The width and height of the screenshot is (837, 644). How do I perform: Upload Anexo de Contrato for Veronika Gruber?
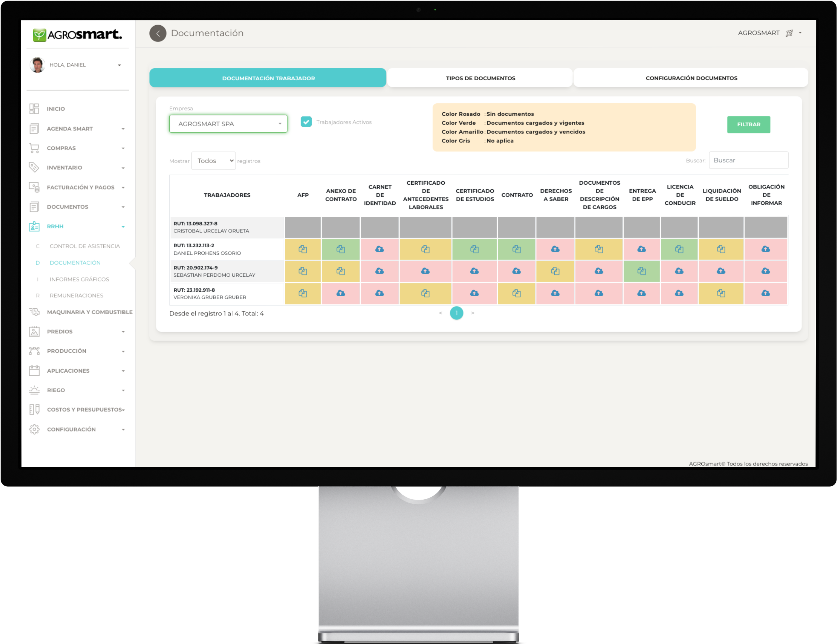point(340,293)
